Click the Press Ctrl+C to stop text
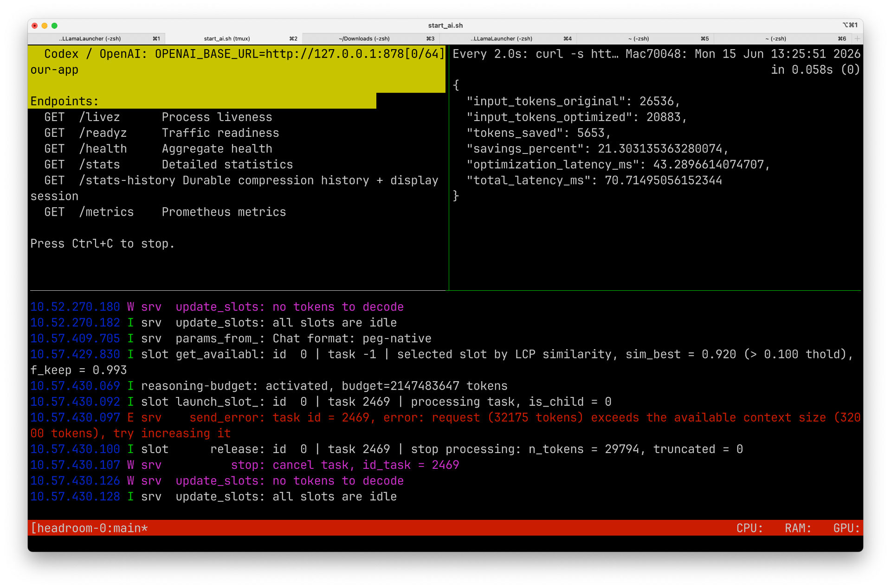This screenshot has width=891, height=588. click(x=102, y=243)
